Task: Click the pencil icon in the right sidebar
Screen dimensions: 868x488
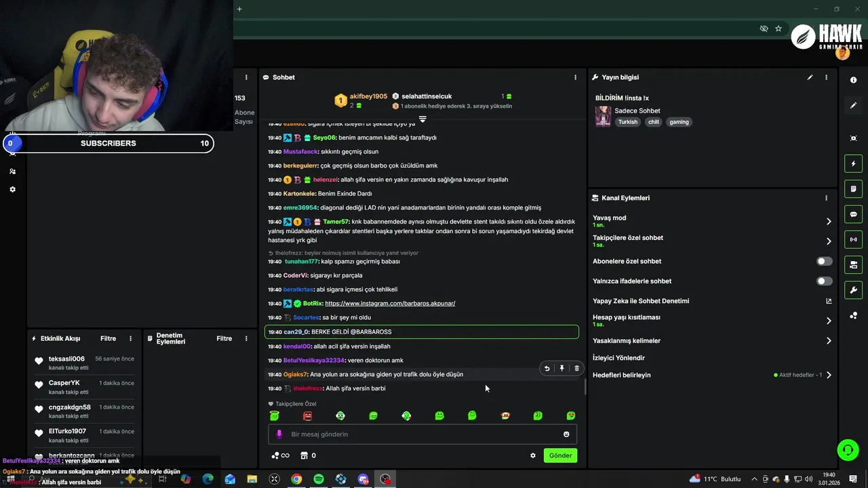Action: coord(853,105)
